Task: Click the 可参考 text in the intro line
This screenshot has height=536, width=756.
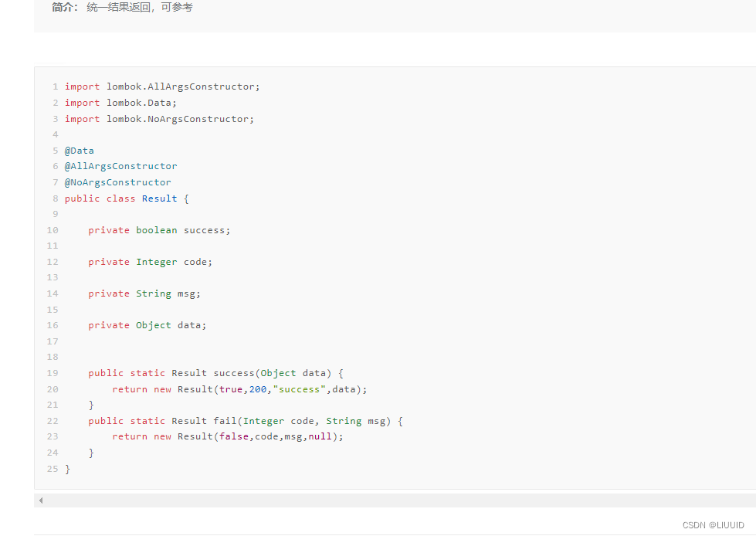Action: tap(177, 7)
